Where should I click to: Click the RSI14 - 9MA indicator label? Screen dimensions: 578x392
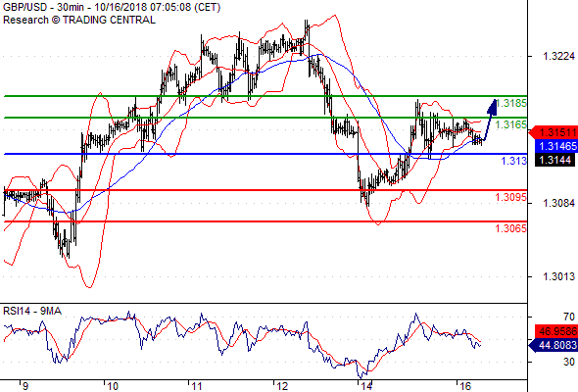(32, 312)
